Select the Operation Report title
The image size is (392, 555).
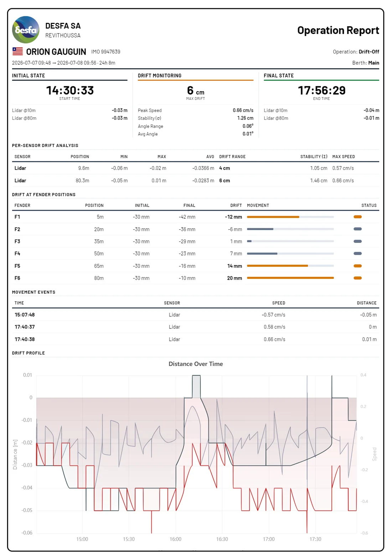pos(338,30)
